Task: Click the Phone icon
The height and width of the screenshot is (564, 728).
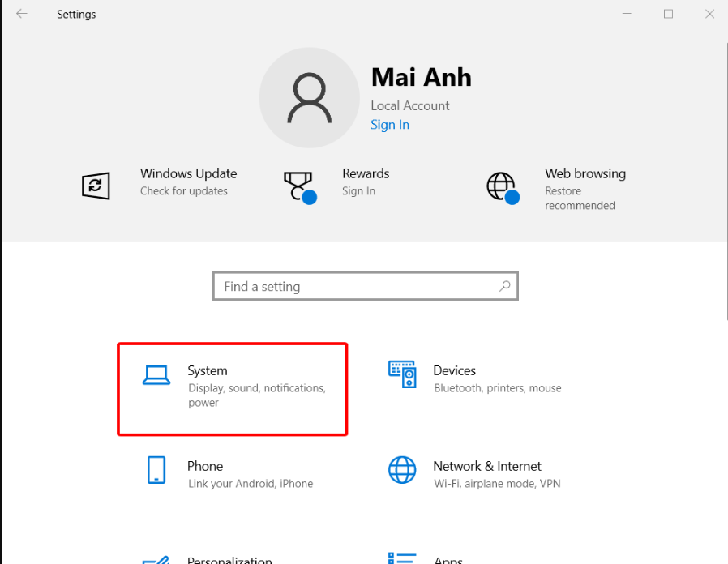Action: tap(156, 470)
